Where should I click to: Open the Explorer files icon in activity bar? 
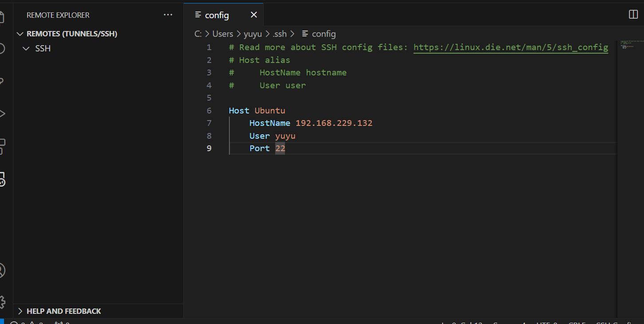pyautogui.click(x=2, y=17)
